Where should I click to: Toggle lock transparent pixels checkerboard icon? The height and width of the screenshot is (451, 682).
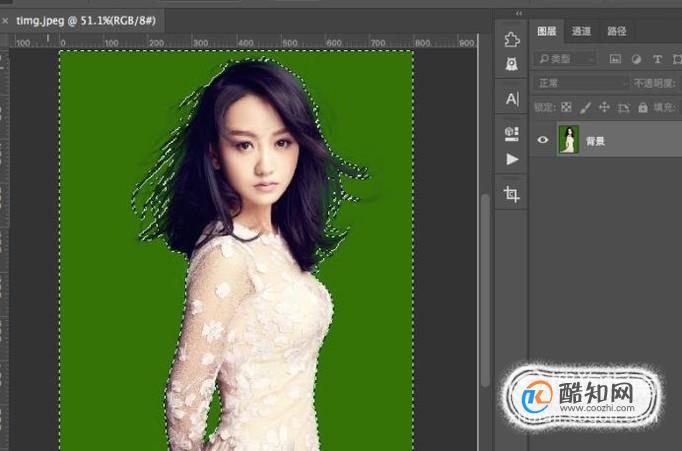pos(566,107)
